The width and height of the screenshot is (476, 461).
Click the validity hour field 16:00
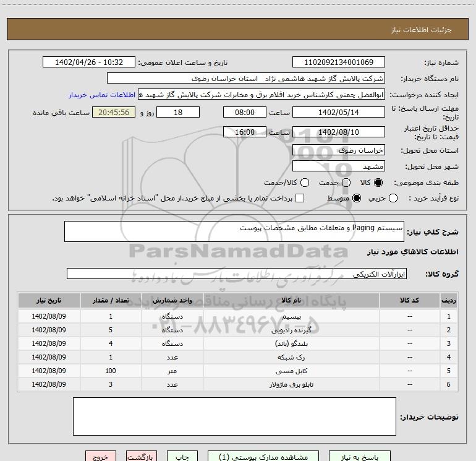pos(245,132)
